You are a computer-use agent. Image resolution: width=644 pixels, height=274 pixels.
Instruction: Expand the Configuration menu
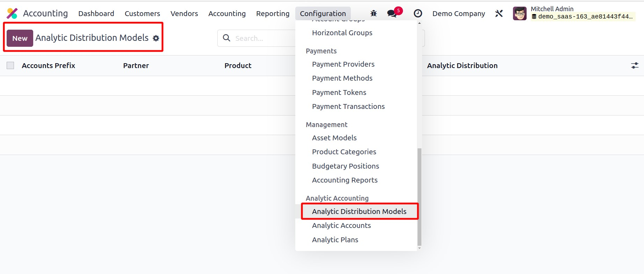(323, 14)
